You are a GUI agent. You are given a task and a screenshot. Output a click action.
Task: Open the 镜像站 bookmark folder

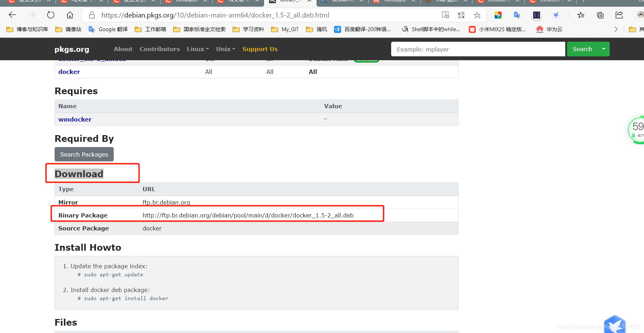tap(68, 29)
